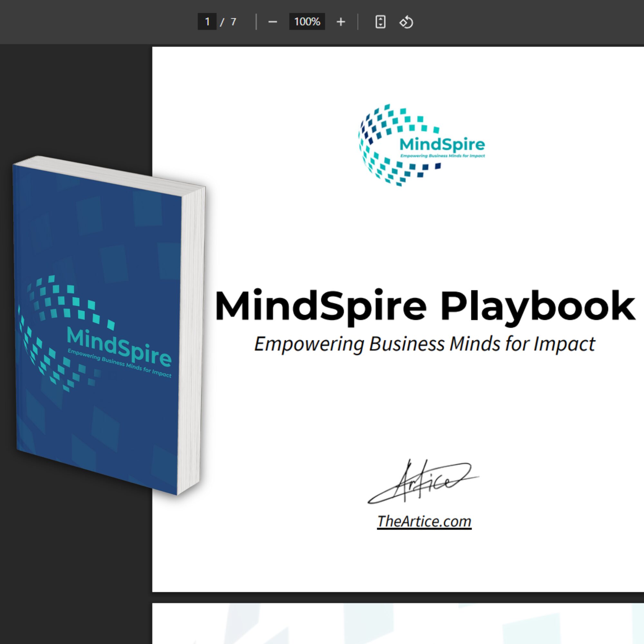Click the zoom in plus icon

click(341, 22)
